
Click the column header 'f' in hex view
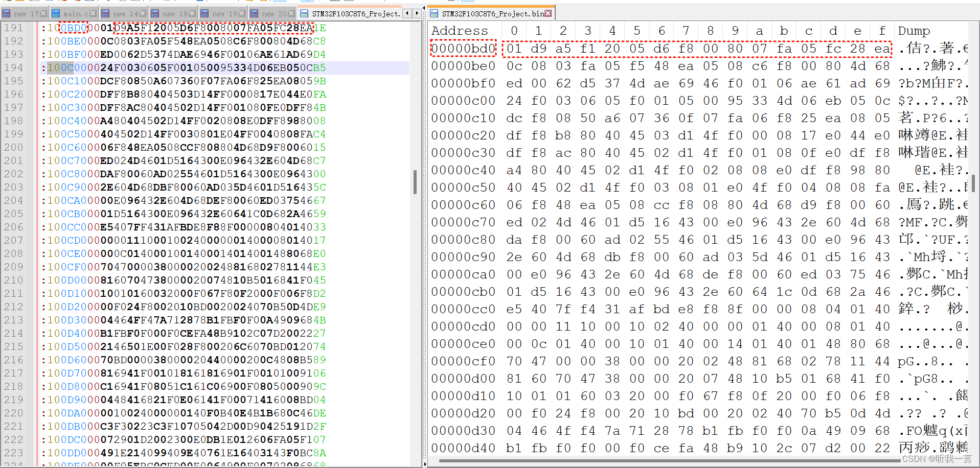pyautogui.click(x=882, y=31)
